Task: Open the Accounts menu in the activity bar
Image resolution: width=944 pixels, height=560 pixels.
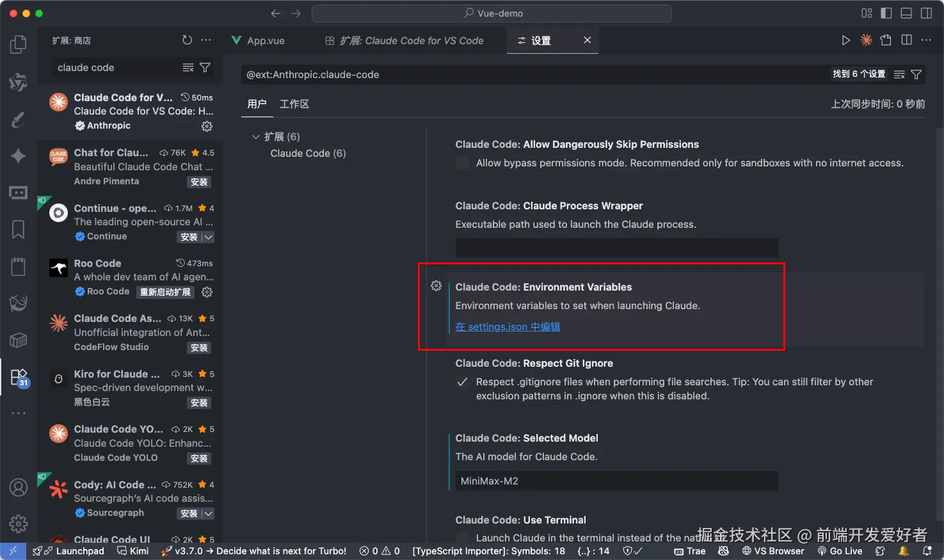Action: point(19,488)
